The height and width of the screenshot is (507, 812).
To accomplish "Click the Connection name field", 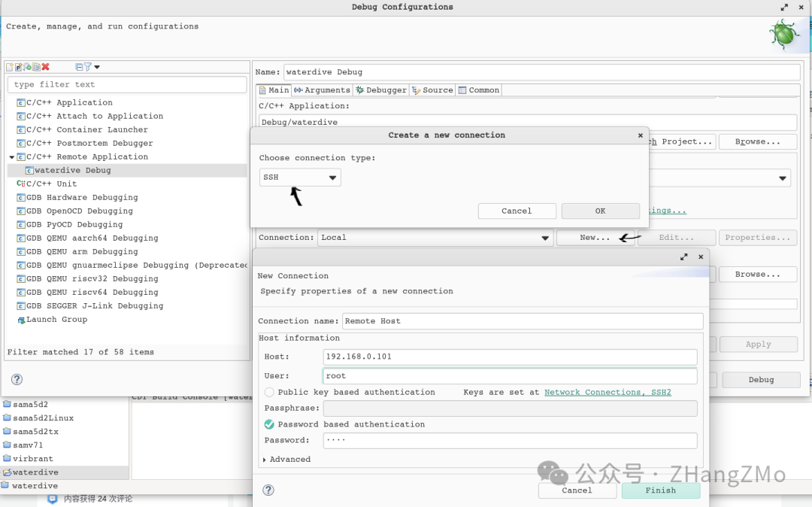I will click(523, 321).
